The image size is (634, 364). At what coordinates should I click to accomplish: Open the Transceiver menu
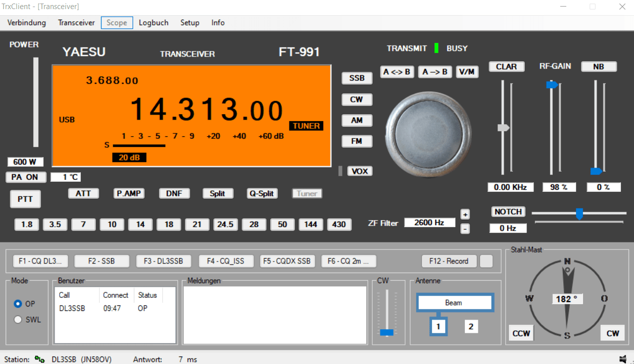[76, 23]
